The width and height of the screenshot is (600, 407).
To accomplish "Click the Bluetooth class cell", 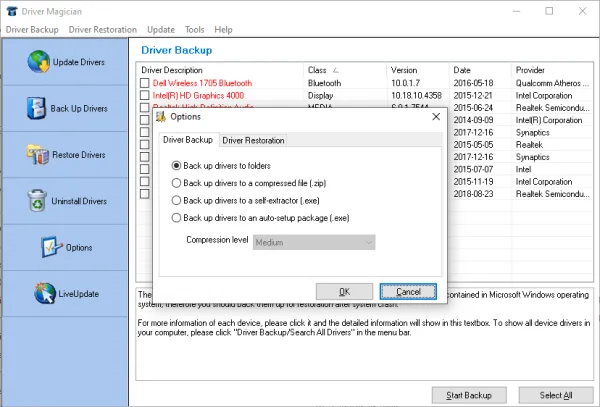I will pos(324,83).
